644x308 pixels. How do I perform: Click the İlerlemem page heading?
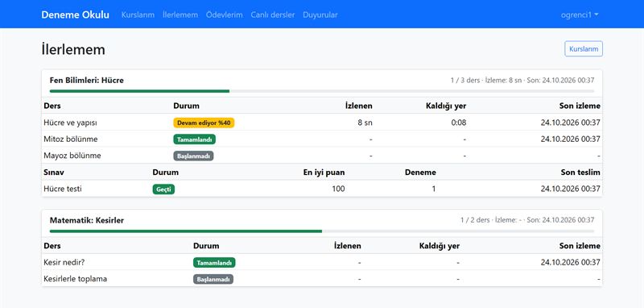tap(73, 50)
